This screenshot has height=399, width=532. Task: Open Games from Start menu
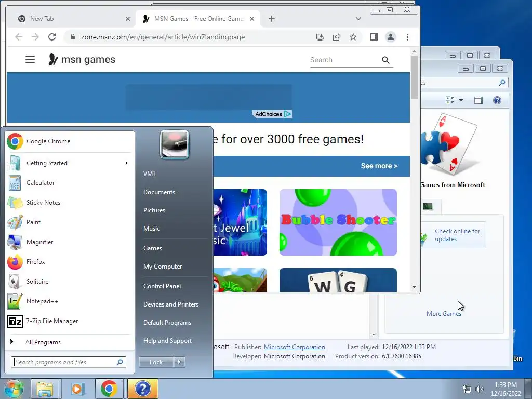(153, 248)
